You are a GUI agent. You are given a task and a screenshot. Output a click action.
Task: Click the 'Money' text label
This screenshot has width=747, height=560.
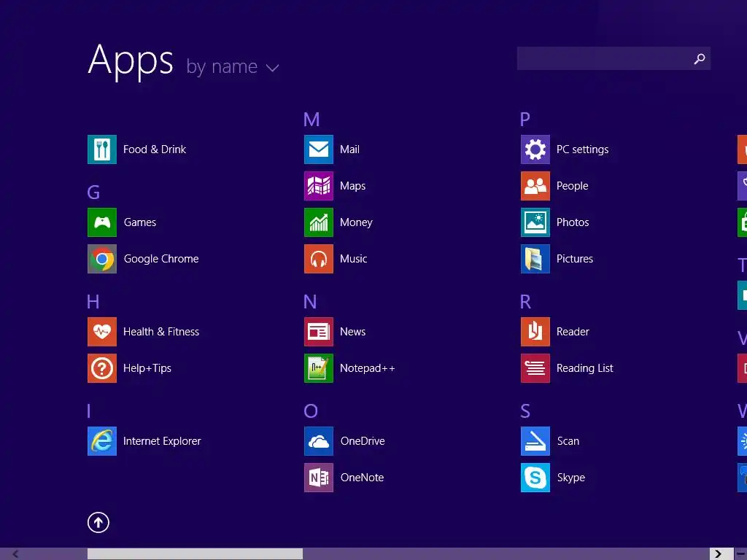(x=356, y=222)
